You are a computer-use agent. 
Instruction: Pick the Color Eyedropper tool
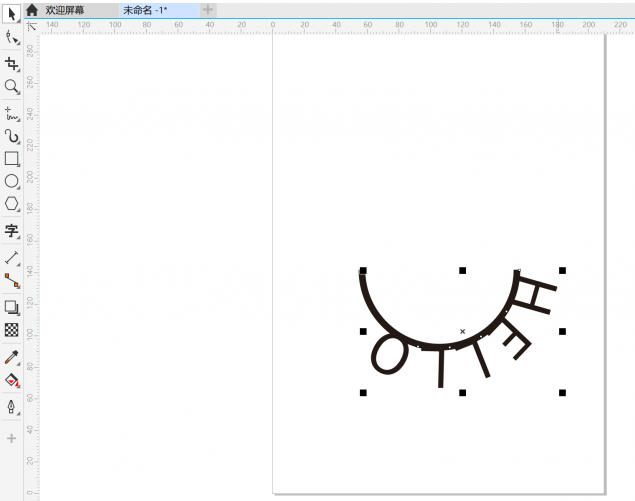[x=12, y=356]
